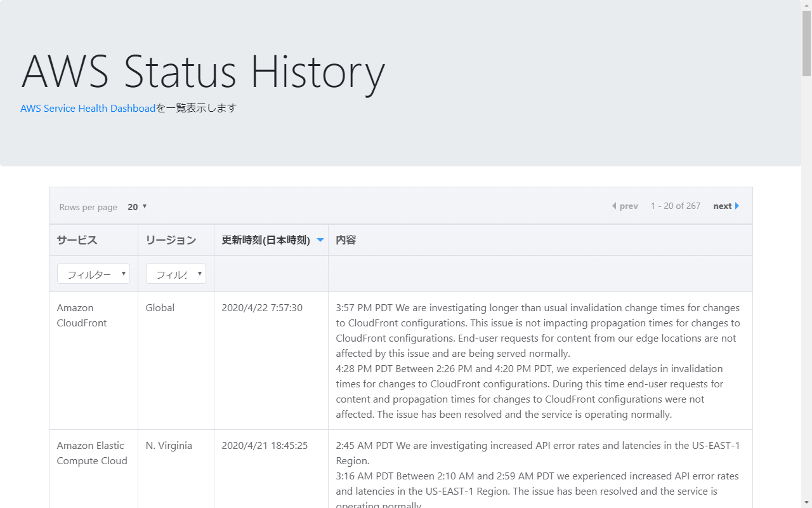Go to the next page of results
The image size is (812, 508).
coord(726,206)
